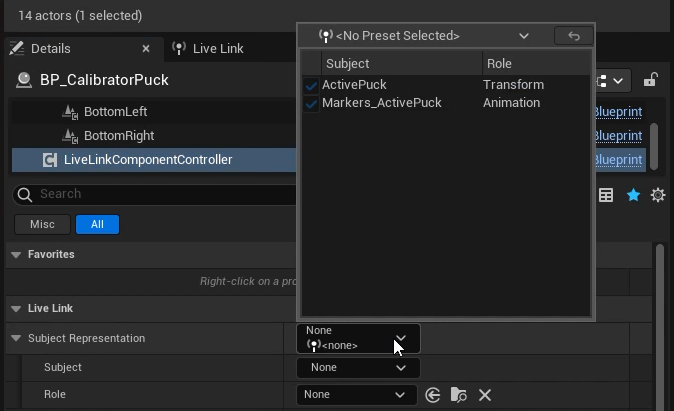The image size is (674, 411).
Task: Click the property matrix table icon
Action: [606, 195]
